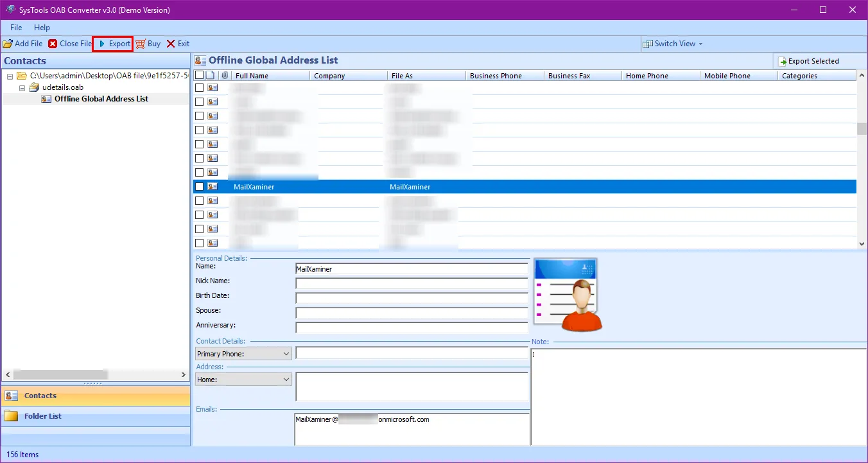Click into the Spouse field
This screenshot has height=463, width=868.
pos(412,313)
